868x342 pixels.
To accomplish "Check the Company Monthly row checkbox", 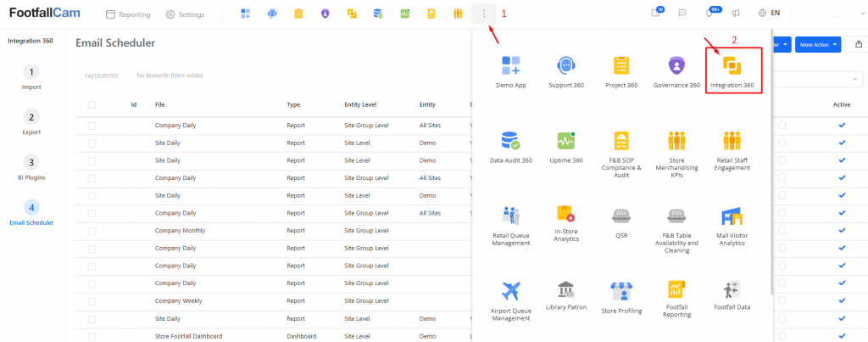I will [92, 231].
